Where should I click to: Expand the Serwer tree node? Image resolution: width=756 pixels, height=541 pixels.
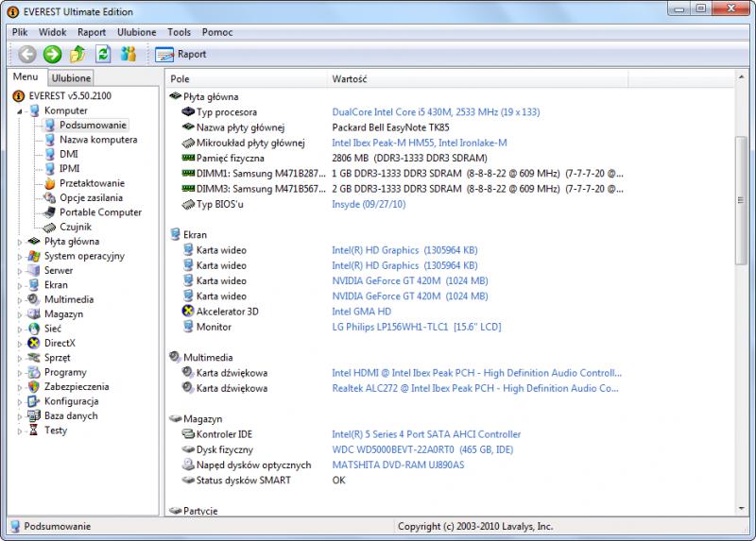click(x=20, y=271)
